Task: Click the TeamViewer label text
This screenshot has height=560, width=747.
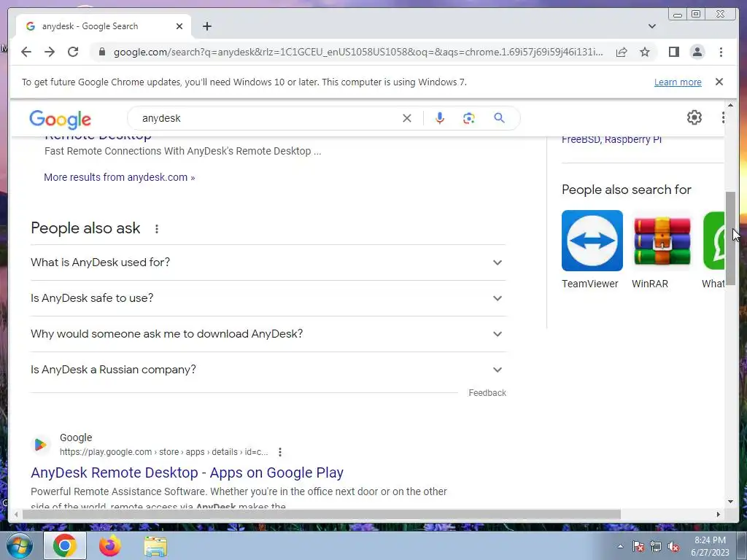Action: [x=589, y=284]
